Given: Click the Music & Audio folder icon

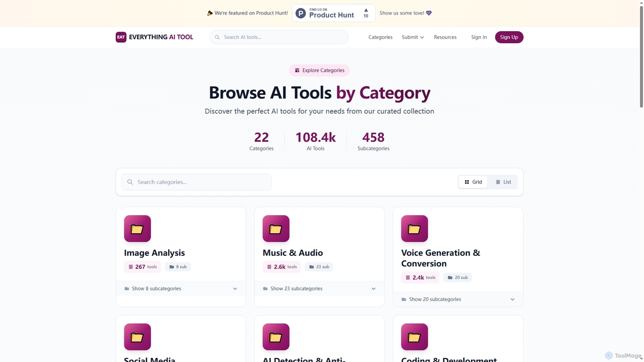Looking at the screenshot, I should point(276,229).
